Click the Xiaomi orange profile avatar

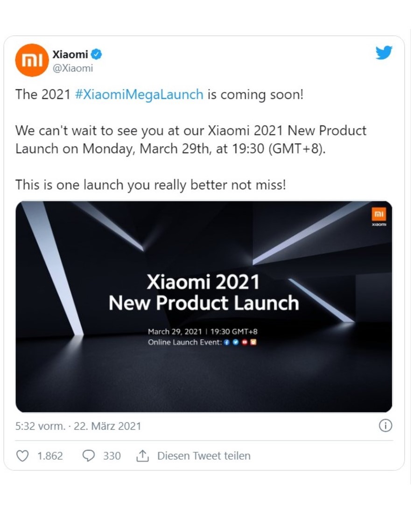(x=32, y=60)
